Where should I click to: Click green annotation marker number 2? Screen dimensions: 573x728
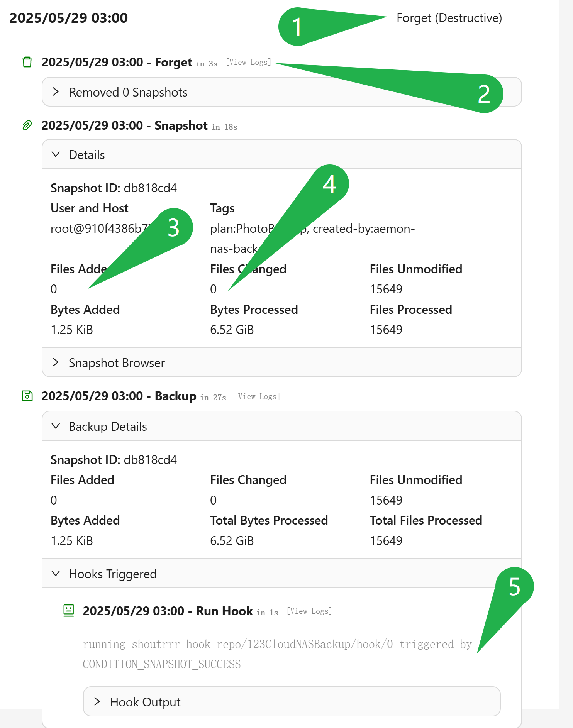pos(484,94)
